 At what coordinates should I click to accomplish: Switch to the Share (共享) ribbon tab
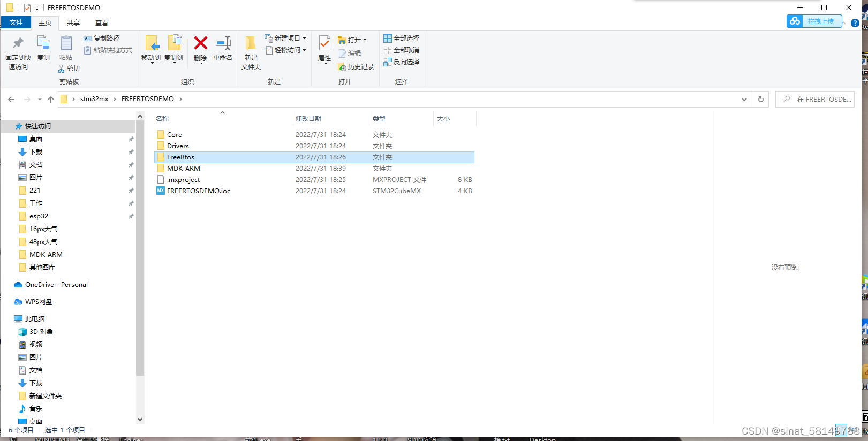[x=73, y=23]
